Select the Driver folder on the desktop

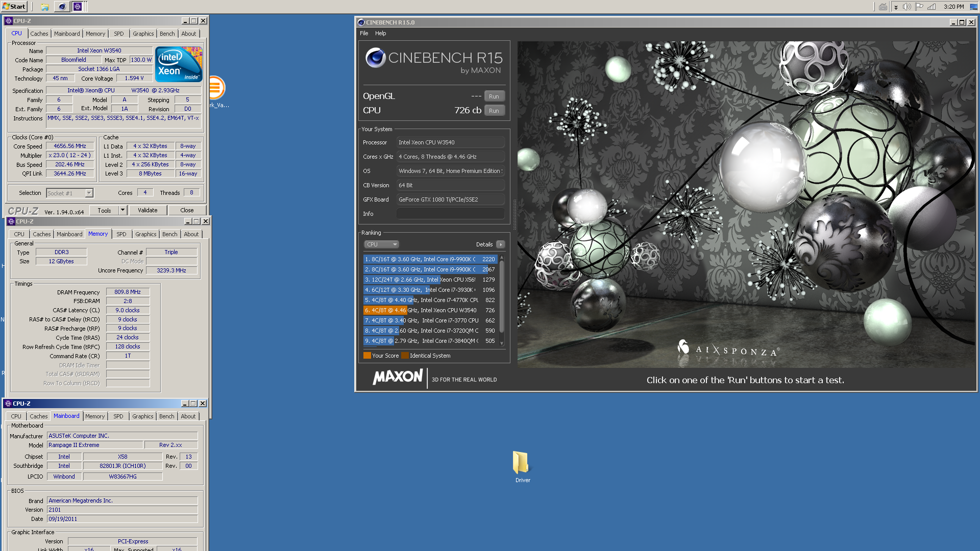(x=522, y=466)
